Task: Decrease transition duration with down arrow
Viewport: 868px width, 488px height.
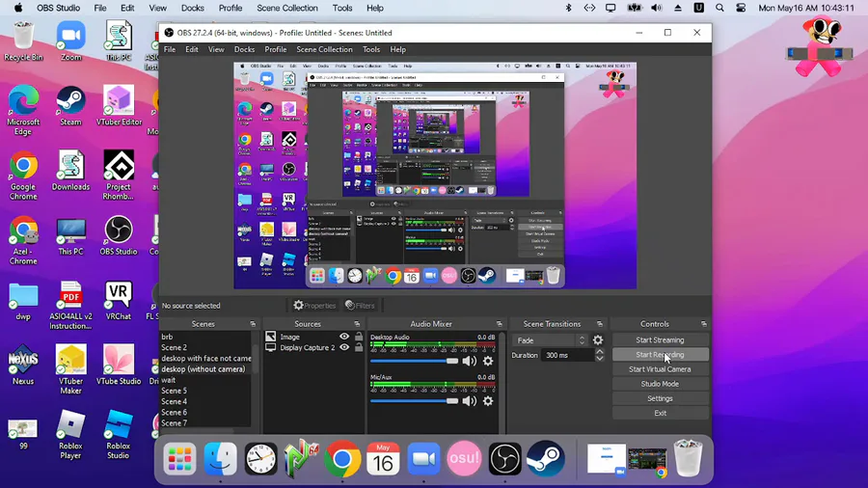Action: click(600, 359)
